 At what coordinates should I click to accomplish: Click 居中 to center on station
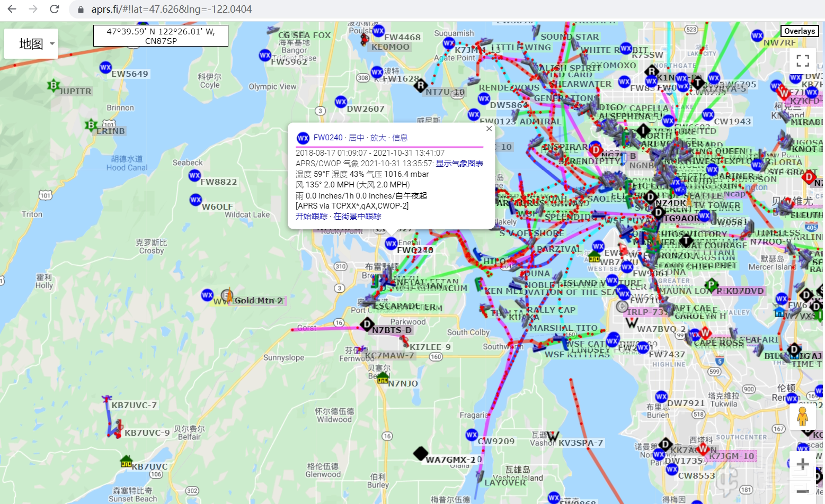(x=356, y=138)
